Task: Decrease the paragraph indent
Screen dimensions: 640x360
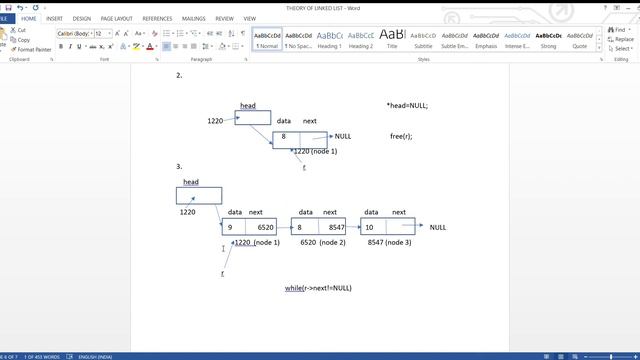Action: [210, 33]
